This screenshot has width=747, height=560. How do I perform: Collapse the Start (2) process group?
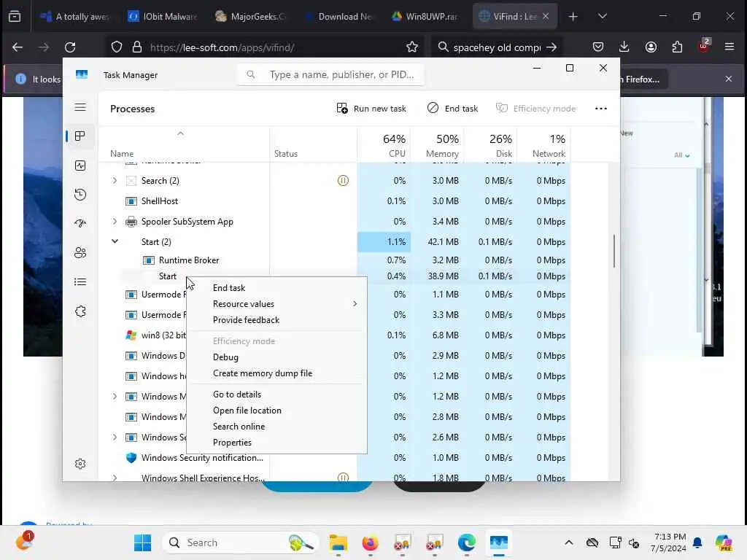tap(115, 241)
